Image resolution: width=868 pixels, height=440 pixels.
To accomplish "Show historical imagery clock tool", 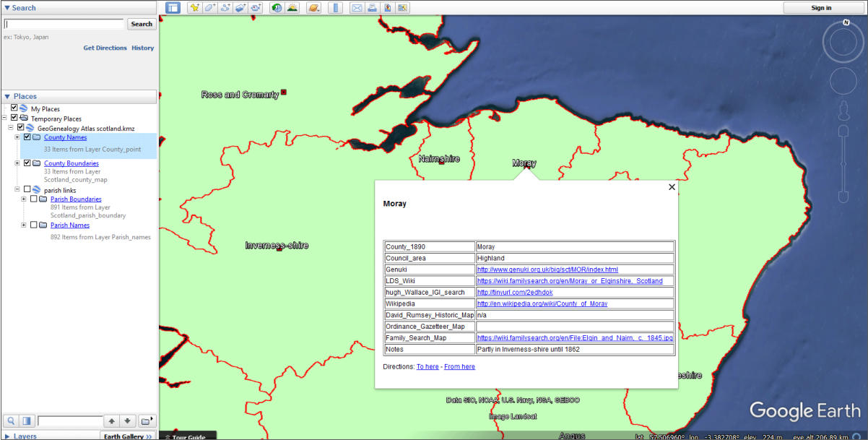I will [277, 8].
